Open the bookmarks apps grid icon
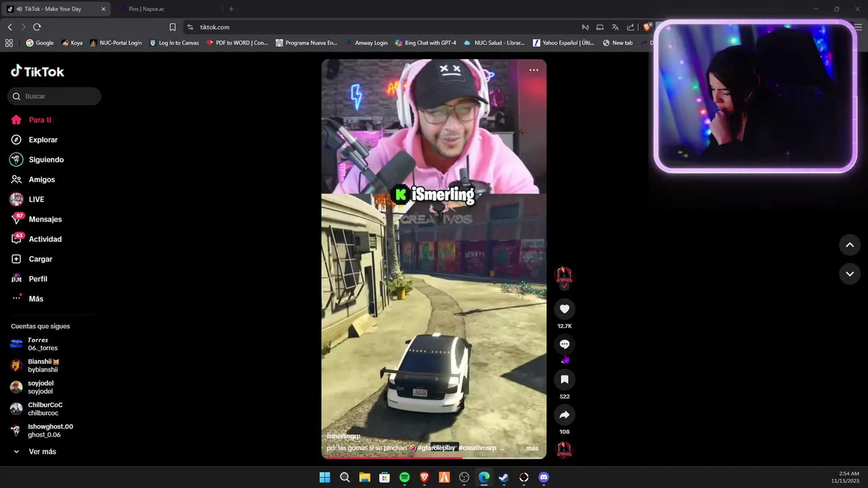This screenshot has width=868, height=488. (9, 43)
